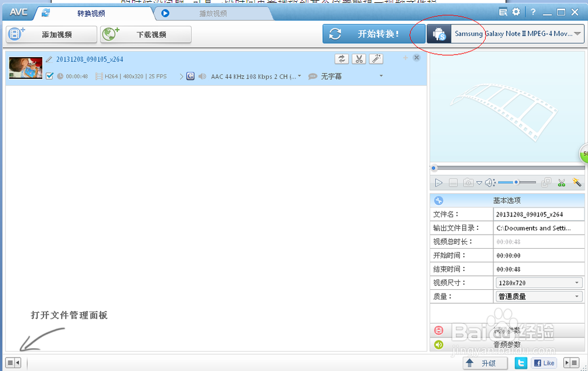Open 质量 dropdown 普通质量
This screenshot has width=588, height=371.
click(x=539, y=296)
